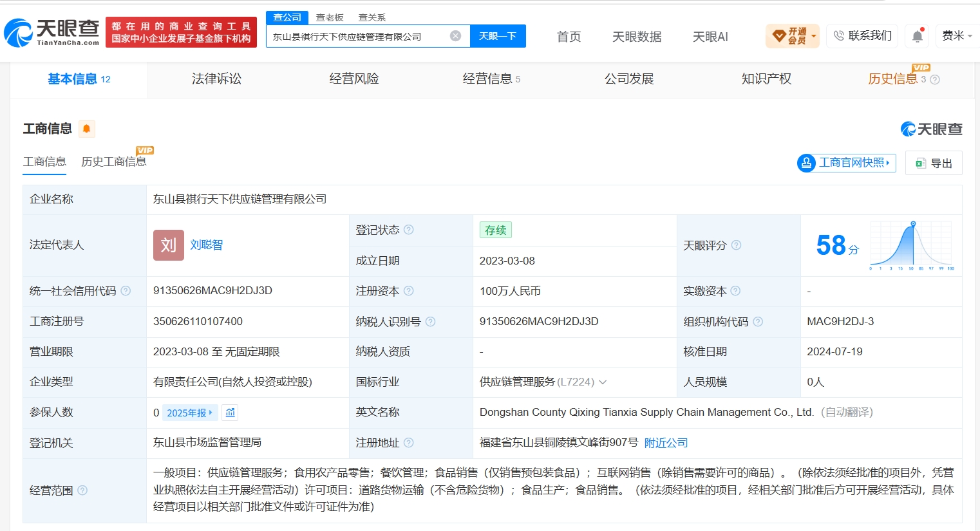Click help icon beside 历史信息 tab
Screen dimensions: 980x531
coord(935,80)
